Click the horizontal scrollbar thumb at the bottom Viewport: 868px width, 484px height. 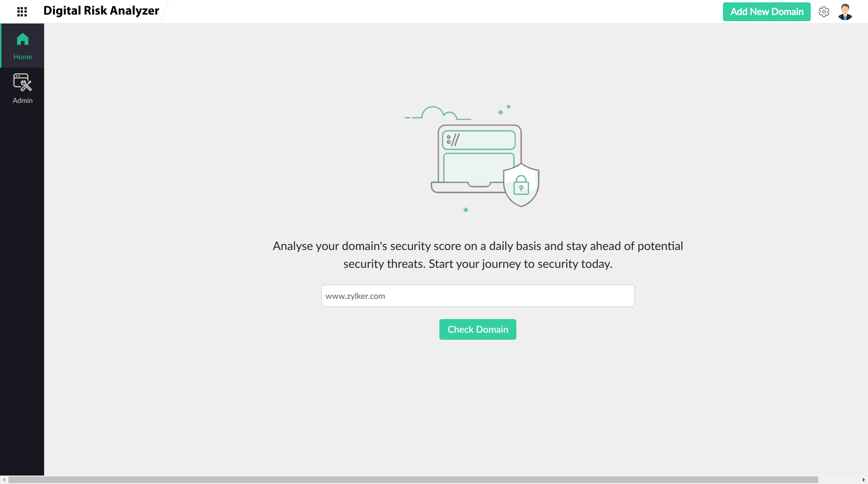(413, 480)
